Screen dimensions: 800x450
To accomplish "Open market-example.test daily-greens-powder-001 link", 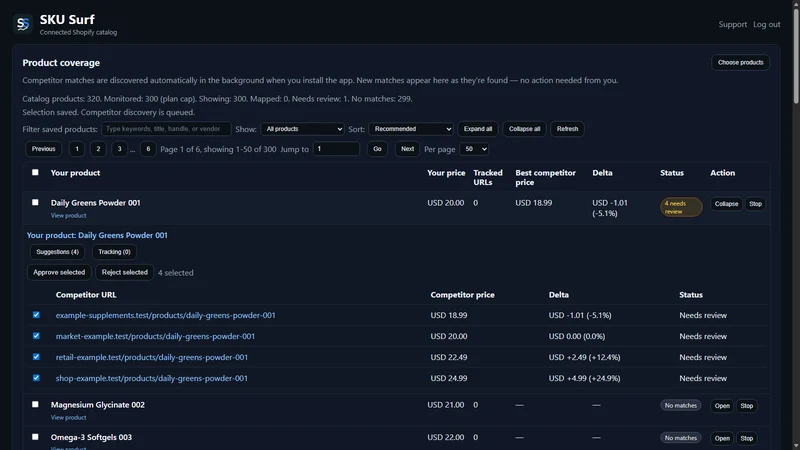I will click(155, 336).
